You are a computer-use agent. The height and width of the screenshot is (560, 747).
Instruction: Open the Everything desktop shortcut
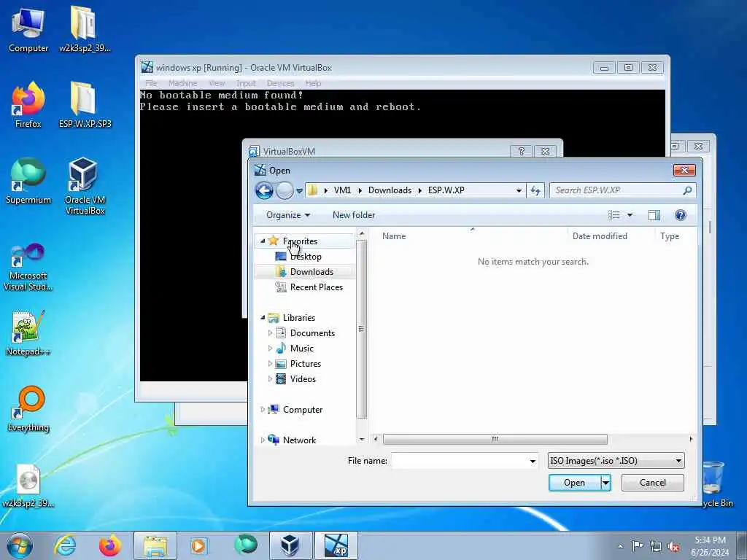point(28,410)
